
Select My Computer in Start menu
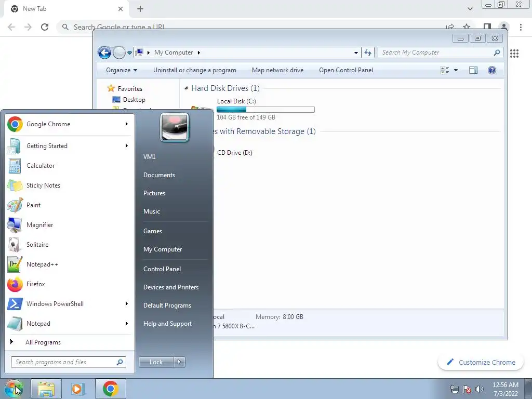(x=174, y=249)
